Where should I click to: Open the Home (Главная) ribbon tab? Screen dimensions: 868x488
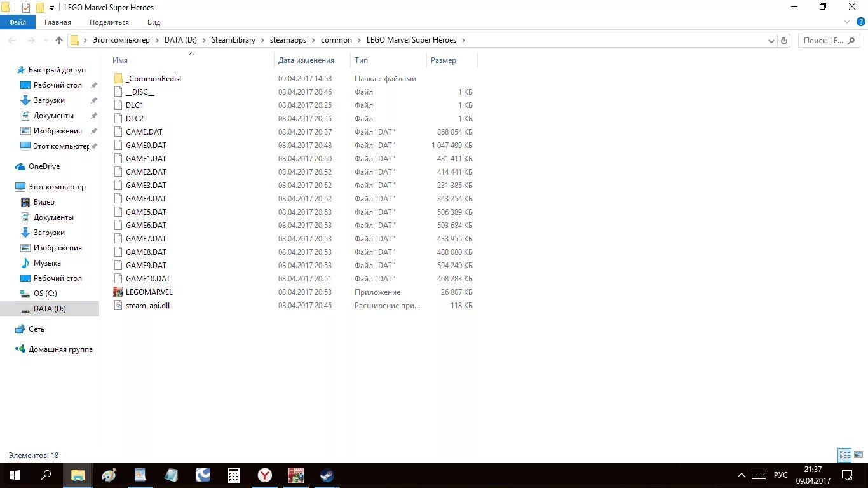(58, 22)
